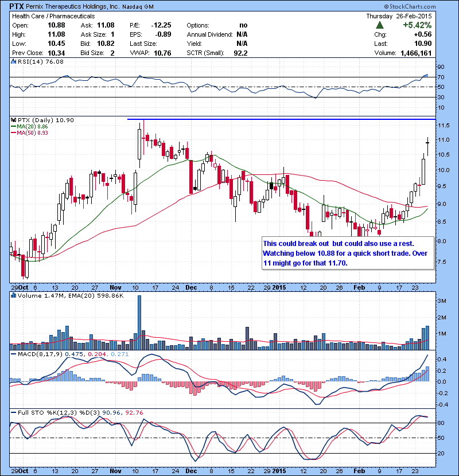Screen dimensions: 459x476
Task: Click the Thursday 26-Feb-2015 date
Action: pyautogui.click(x=399, y=16)
